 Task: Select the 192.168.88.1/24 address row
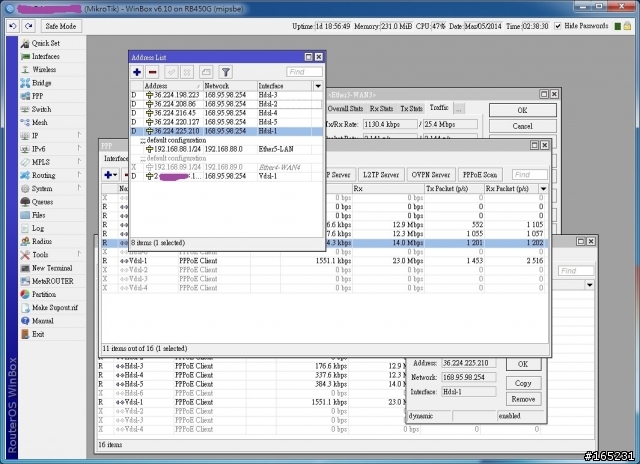(226, 149)
